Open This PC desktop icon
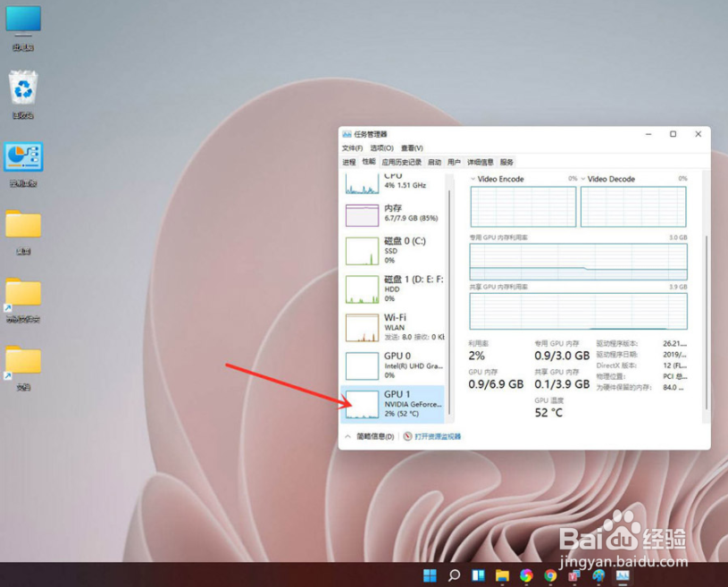Image resolution: width=728 pixels, height=587 pixels. 23,29
